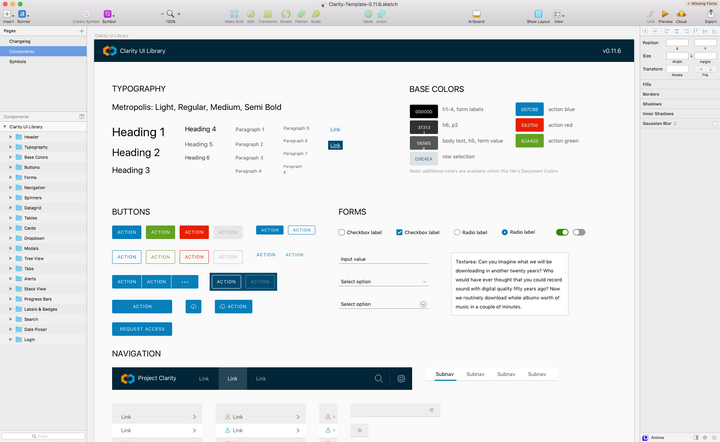Click the solid red ACTION button
720x442 pixels.
[x=194, y=232]
